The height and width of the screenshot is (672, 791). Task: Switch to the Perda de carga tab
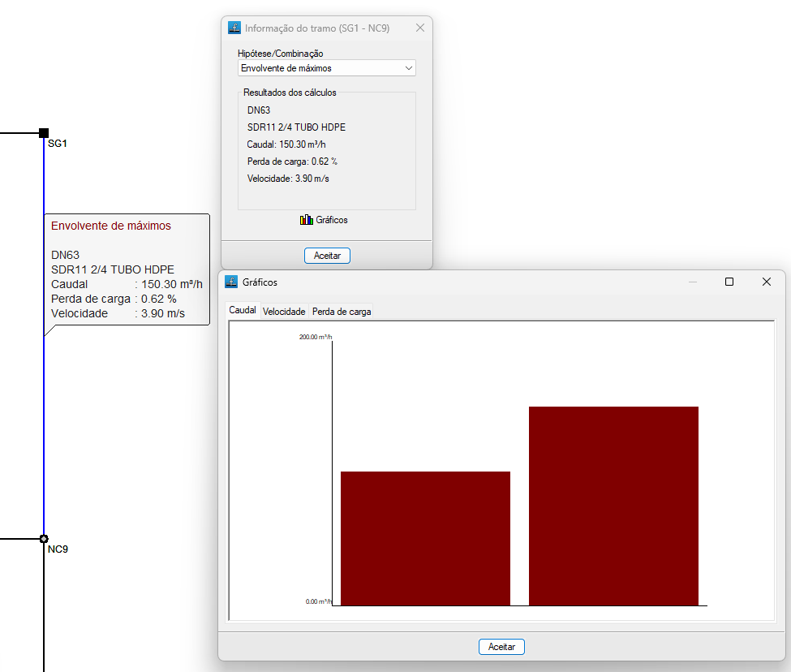[342, 312]
